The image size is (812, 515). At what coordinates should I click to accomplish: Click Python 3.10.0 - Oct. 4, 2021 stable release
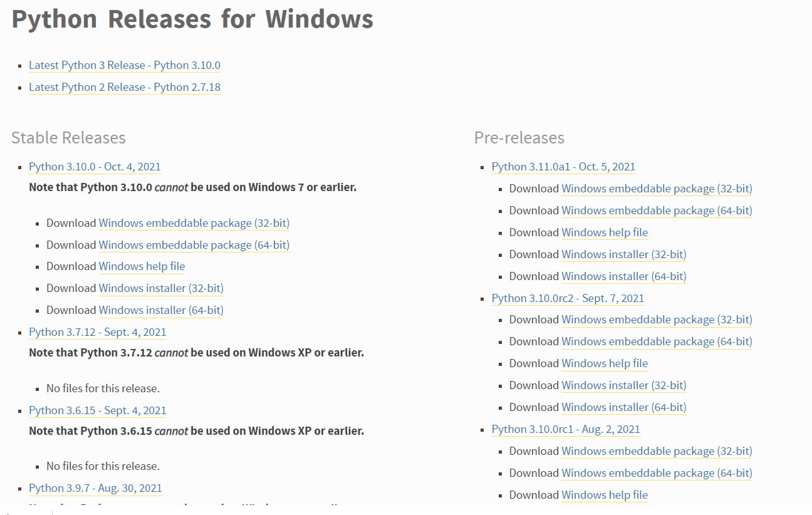(95, 167)
